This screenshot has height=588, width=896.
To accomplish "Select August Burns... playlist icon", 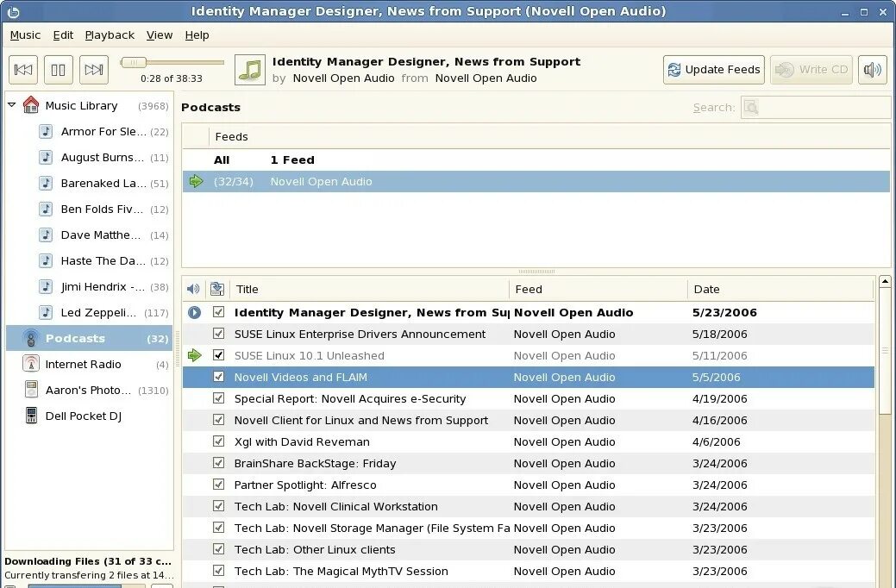I will [x=46, y=157].
